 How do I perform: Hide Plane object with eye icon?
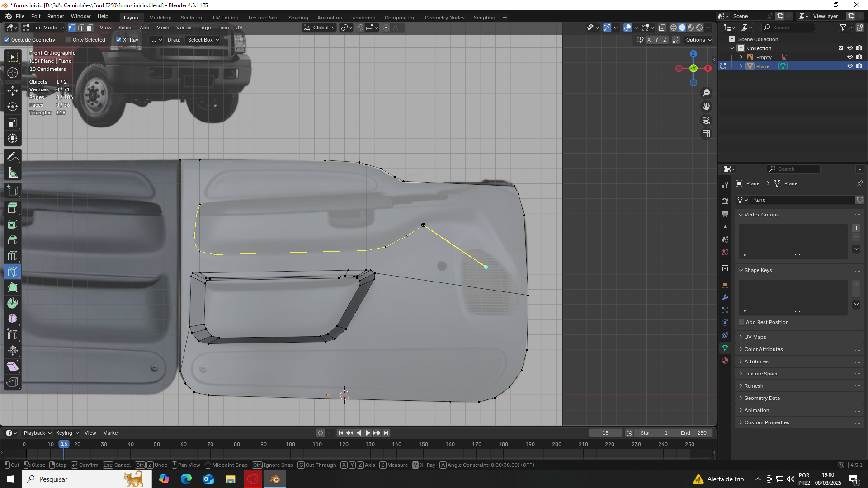coord(850,66)
